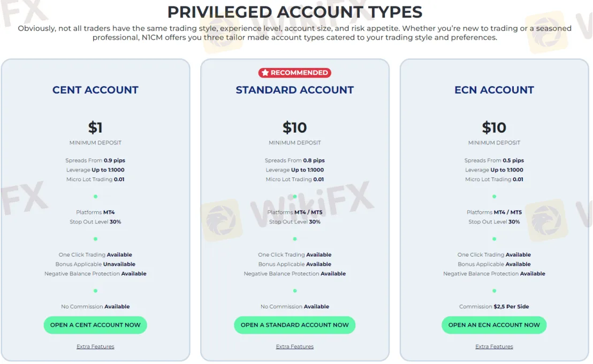Click the star icon on the RECOMMENDED badge
593x364 pixels.
click(264, 72)
